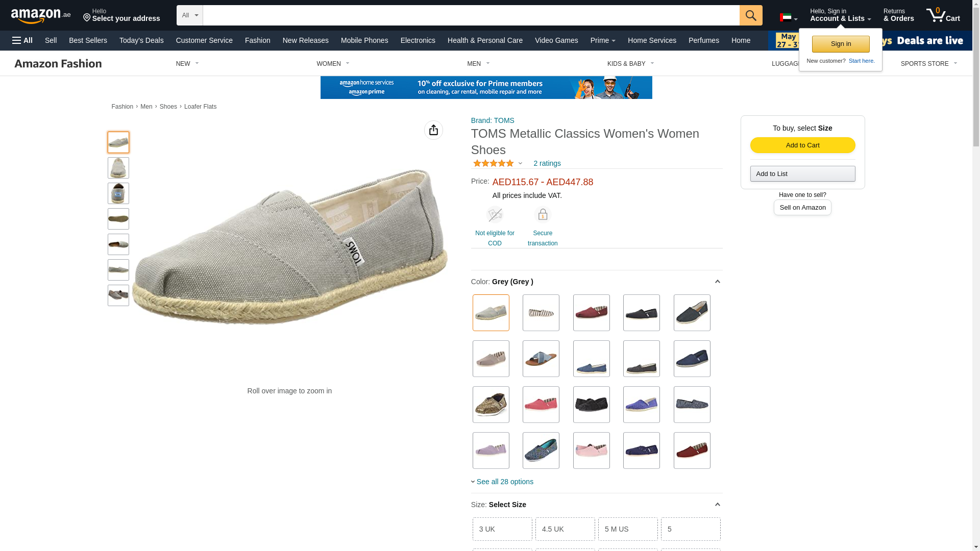Select the second product thumbnail image
980x551 pixels.
118,168
